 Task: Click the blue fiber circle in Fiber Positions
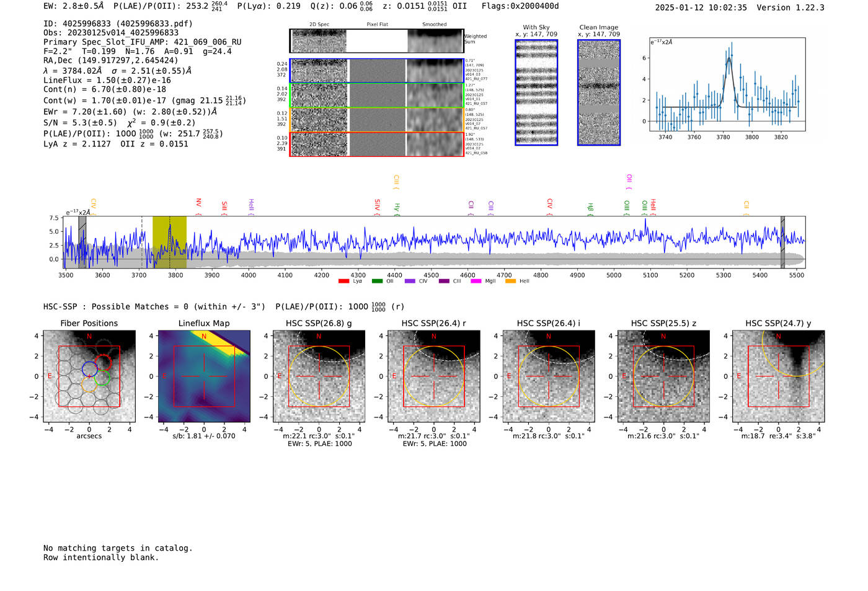tap(89, 369)
